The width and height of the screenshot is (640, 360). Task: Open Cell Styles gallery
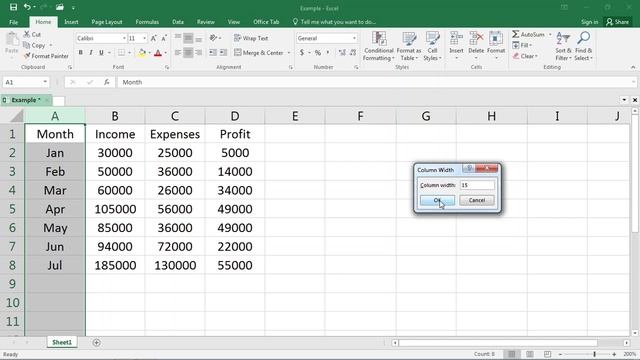(x=432, y=46)
